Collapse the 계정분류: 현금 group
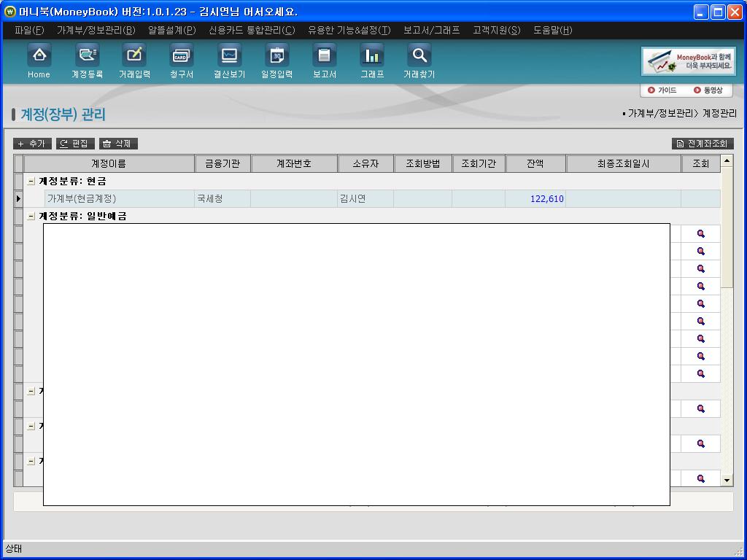 pos(31,182)
